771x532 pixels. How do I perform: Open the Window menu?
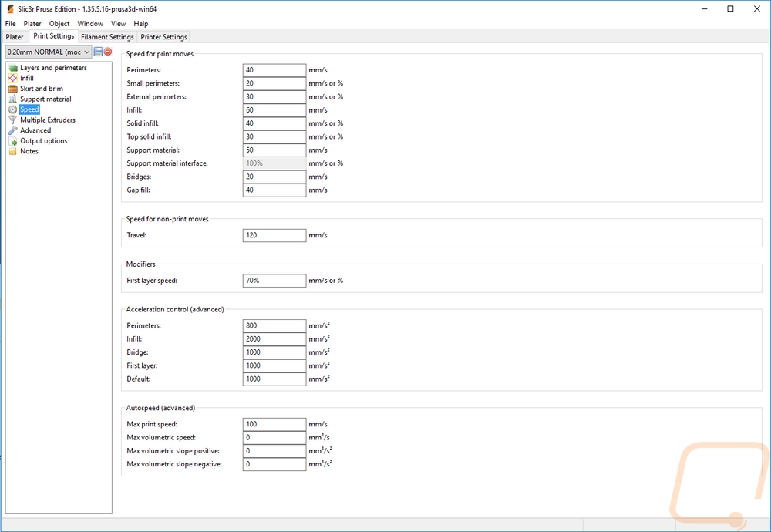[x=90, y=24]
